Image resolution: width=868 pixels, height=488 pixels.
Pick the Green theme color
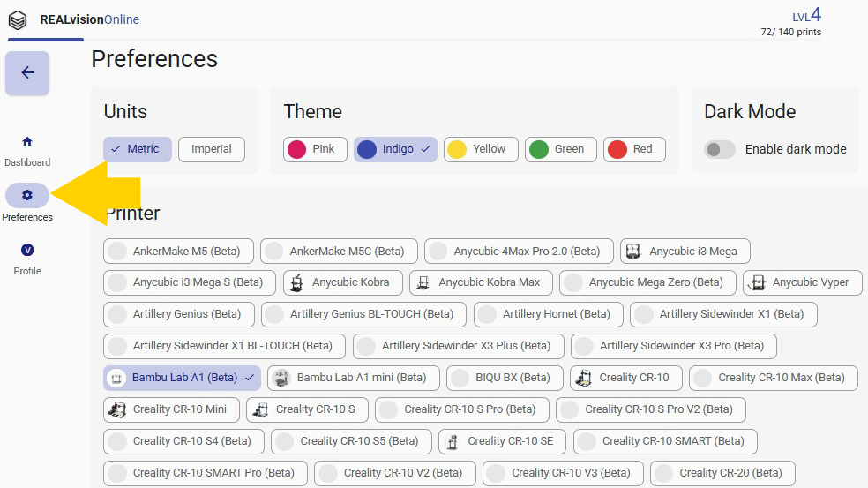[x=561, y=149]
